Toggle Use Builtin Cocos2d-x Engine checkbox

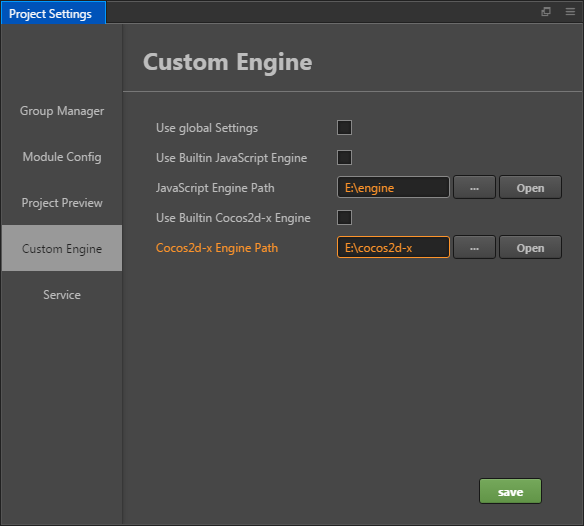click(x=344, y=218)
